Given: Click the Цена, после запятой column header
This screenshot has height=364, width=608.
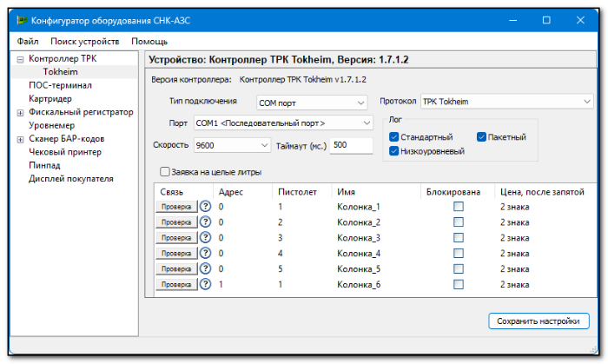Looking at the screenshot, I should (543, 192).
